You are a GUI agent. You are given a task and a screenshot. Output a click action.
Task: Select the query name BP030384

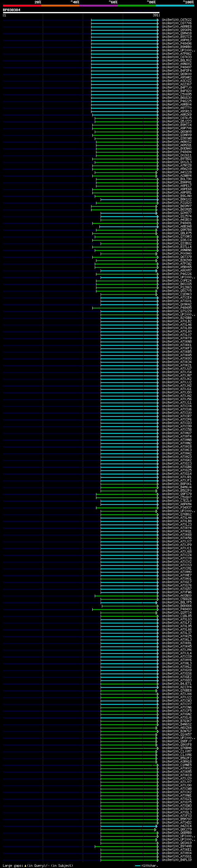[x=11, y=10]
